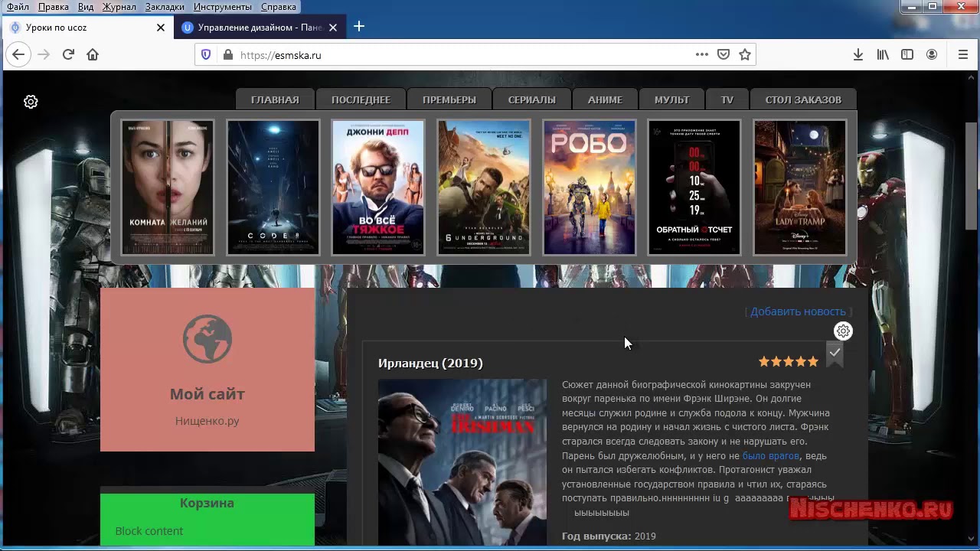Click the checkmark ribbon on Ирландец post
The image size is (980, 551).
[x=835, y=354]
